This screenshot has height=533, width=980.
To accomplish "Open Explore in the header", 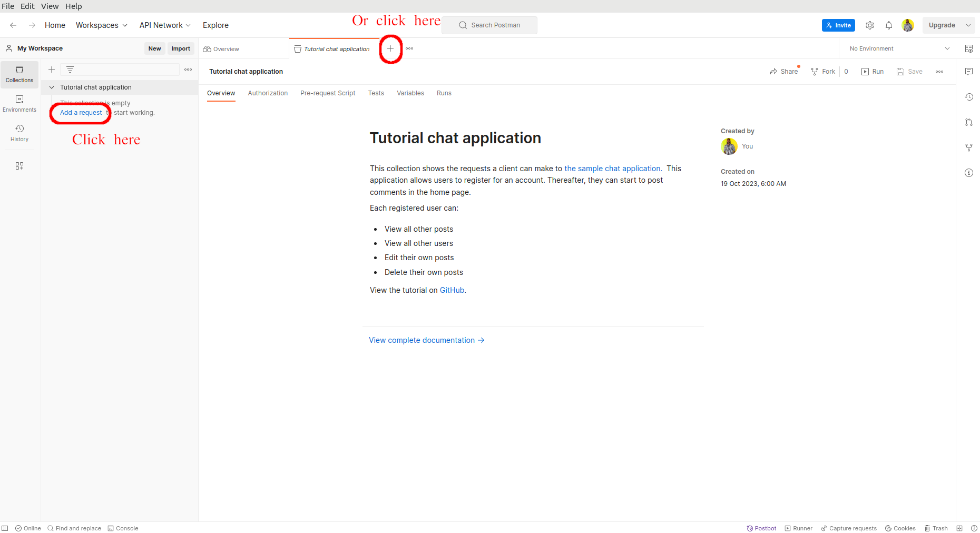I will (x=215, y=25).
